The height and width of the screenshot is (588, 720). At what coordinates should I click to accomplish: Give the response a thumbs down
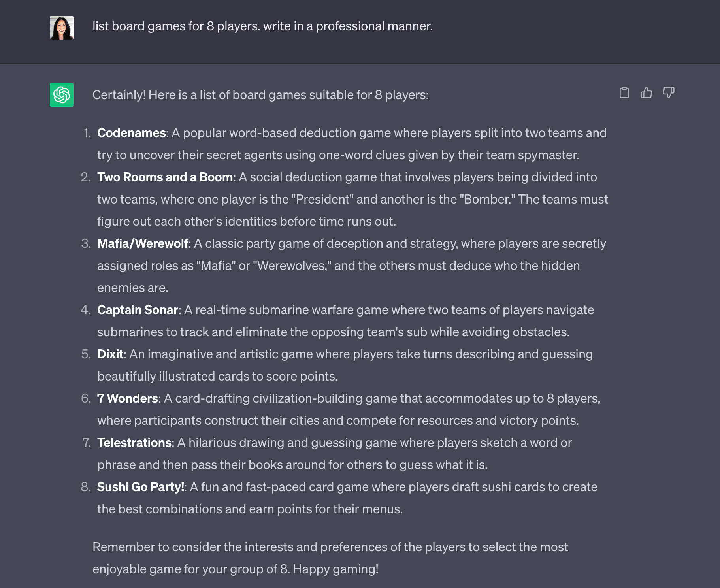click(669, 92)
